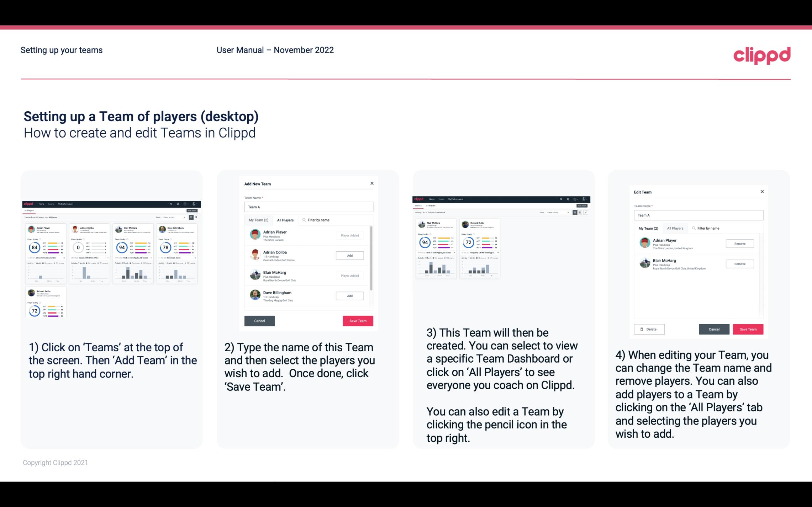
Task: Click 'Add' next to Adrian Coliba player
Action: point(349,255)
